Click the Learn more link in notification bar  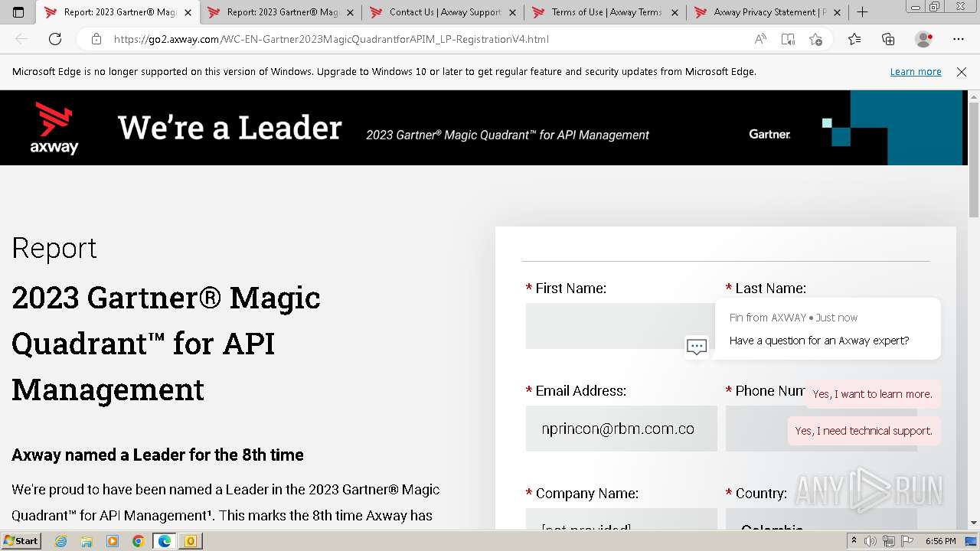pyautogui.click(x=916, y=72)
